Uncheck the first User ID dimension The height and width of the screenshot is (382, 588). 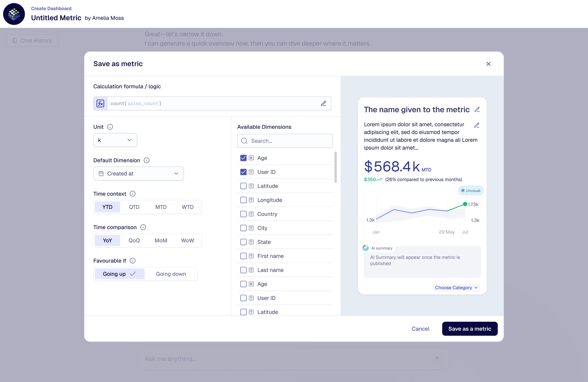243,172
